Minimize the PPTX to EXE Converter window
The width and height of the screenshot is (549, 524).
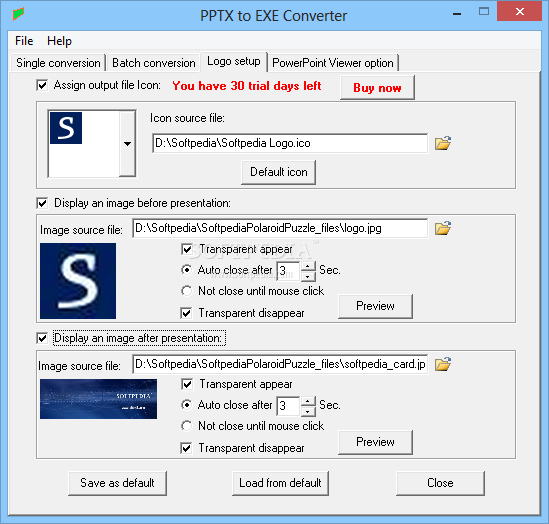click(x=457, y=13)
